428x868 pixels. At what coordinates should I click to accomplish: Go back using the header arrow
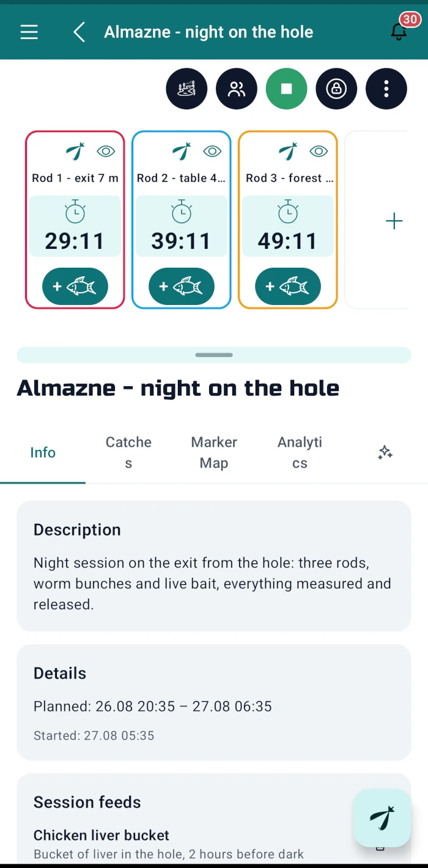coord(79,32)
